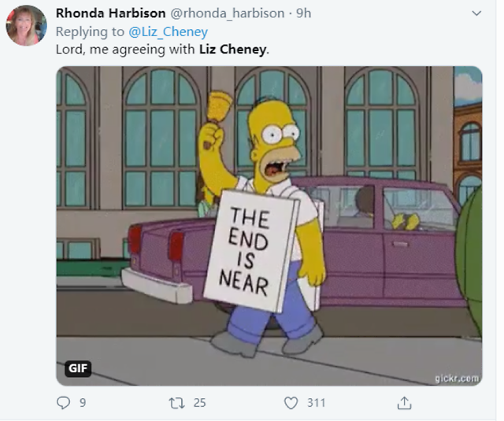Click the retweet count 25

(x=199, y=403)
